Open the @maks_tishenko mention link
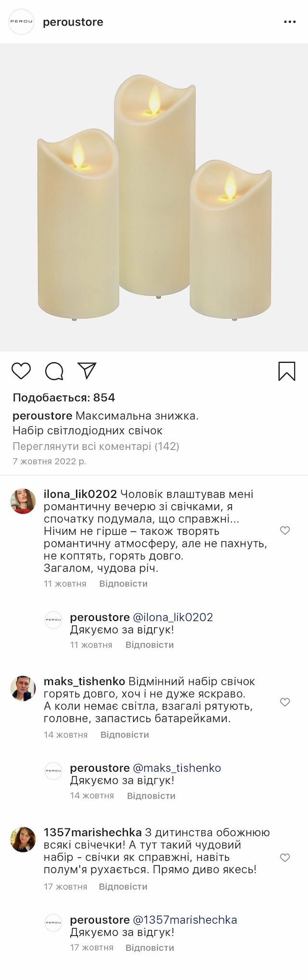Screen dimensions: 308x980 177,768
